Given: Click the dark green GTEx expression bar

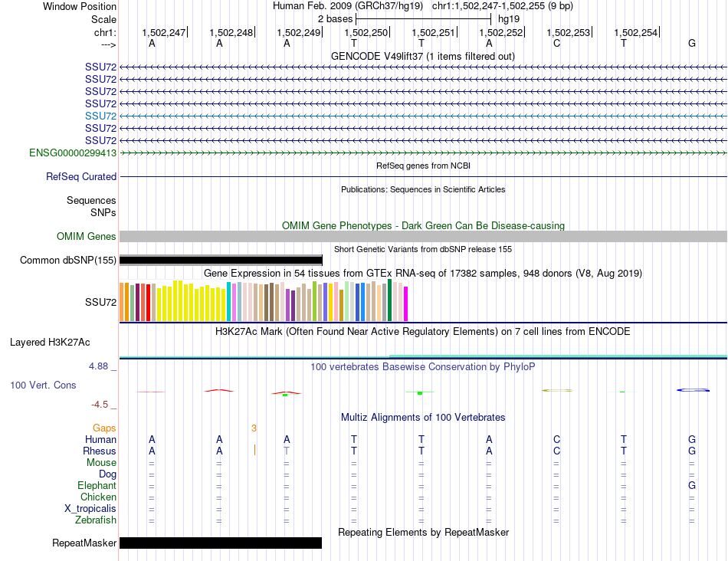Looking at the screenshot, I should 389,300.
